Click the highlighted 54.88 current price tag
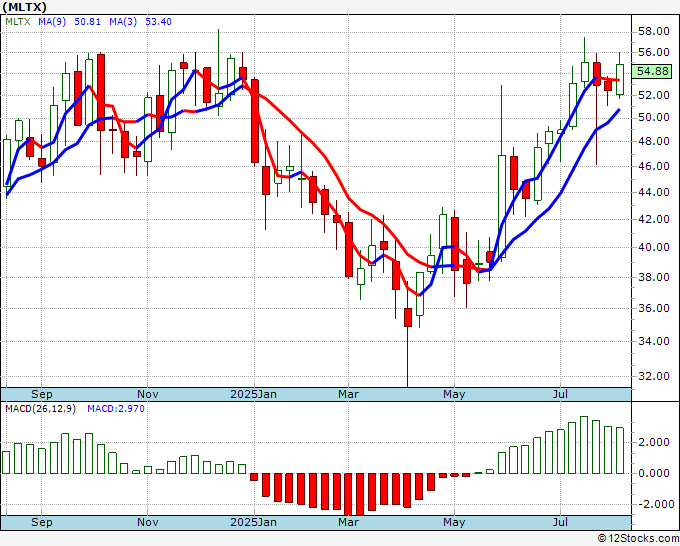Viewport: 680px width, 546px height. click(652, 71)
